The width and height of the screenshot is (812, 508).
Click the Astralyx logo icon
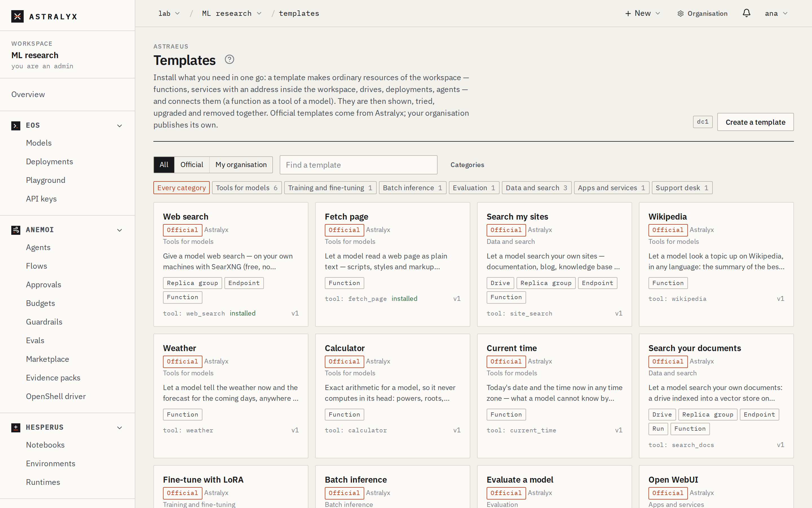tap(17, 16)
